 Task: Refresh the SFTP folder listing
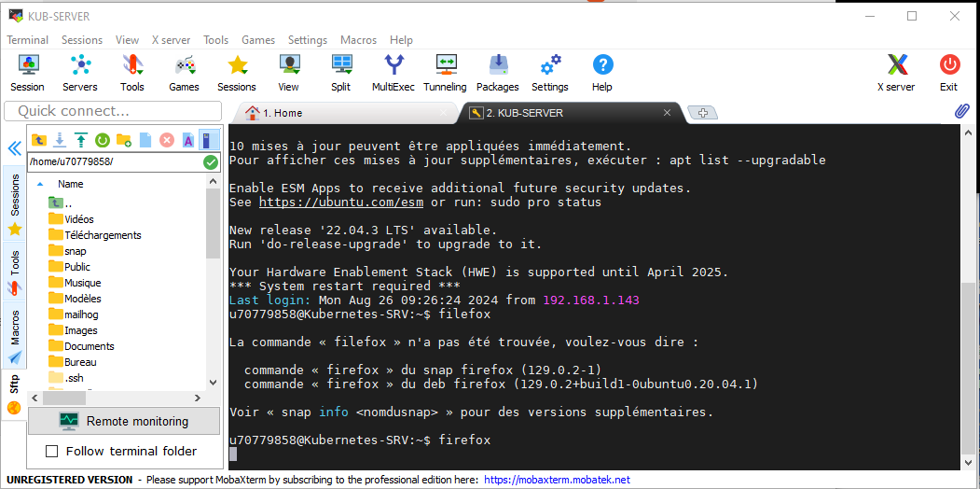coord(102,140)
